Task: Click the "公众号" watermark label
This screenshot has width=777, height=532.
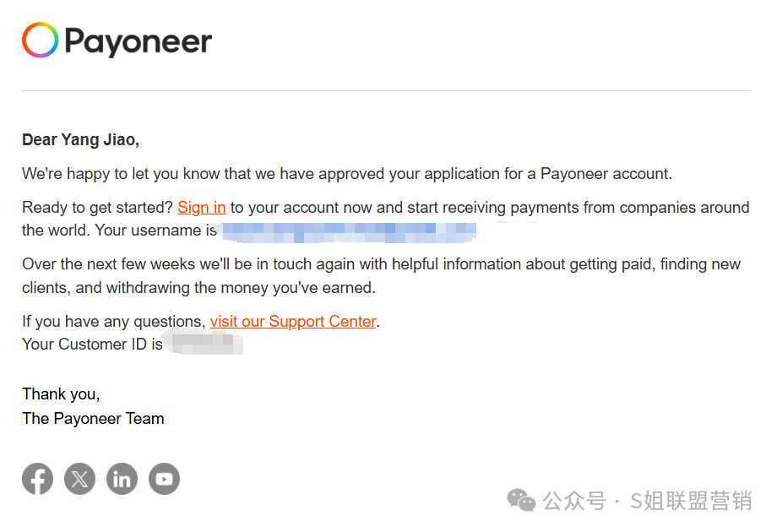Action: [573, 501]
